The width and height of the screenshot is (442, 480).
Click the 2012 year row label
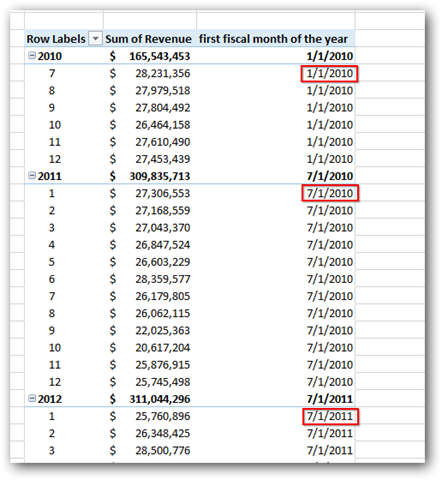(50, 399)
